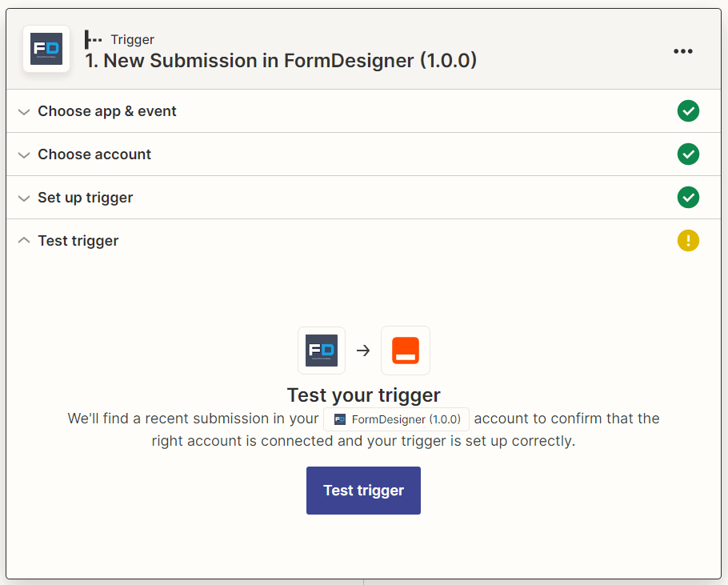Click the arrow between the two app icons
The image size is (728, 585).
[363, 350]
